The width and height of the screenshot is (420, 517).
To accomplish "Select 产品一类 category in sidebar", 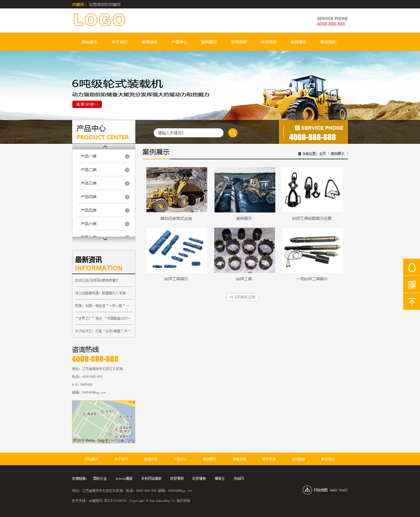I will click(x=88, y=156).
